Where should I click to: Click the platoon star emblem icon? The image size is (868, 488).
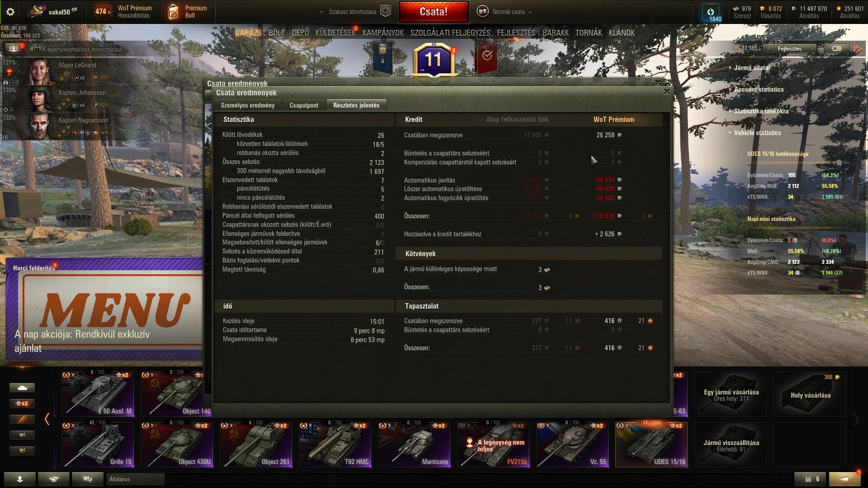point(385,11)
